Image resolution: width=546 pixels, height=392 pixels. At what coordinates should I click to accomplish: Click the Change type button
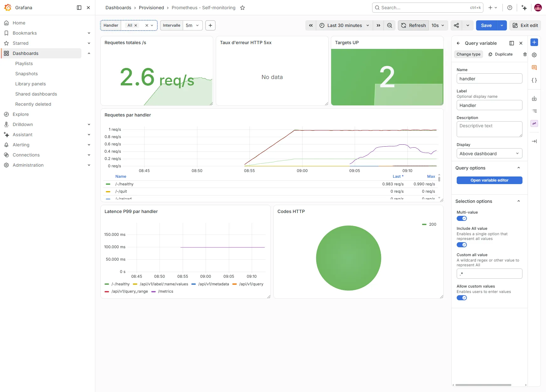(x=468, y=54)
